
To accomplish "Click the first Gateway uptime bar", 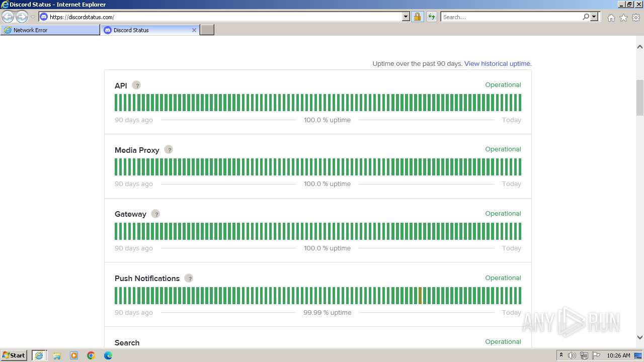I will click(x=116, y=231).
